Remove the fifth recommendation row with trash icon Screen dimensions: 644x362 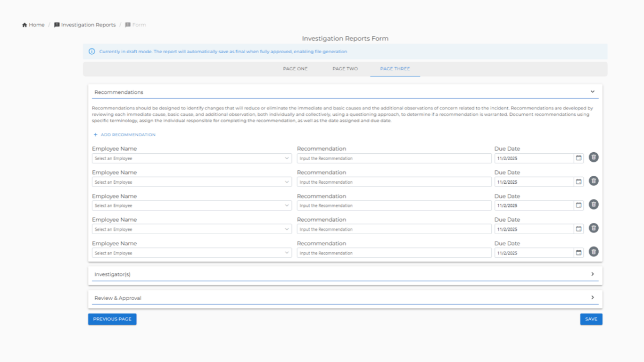pyautogui.click(x=594, y=252)
